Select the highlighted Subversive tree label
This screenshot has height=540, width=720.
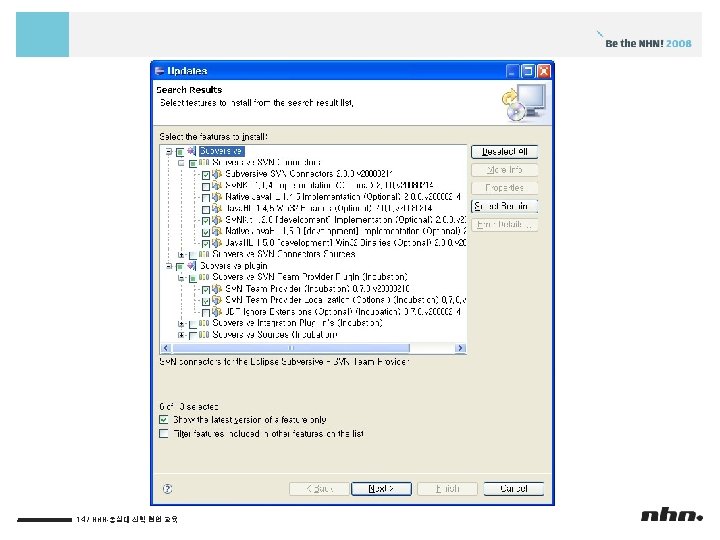221,151
